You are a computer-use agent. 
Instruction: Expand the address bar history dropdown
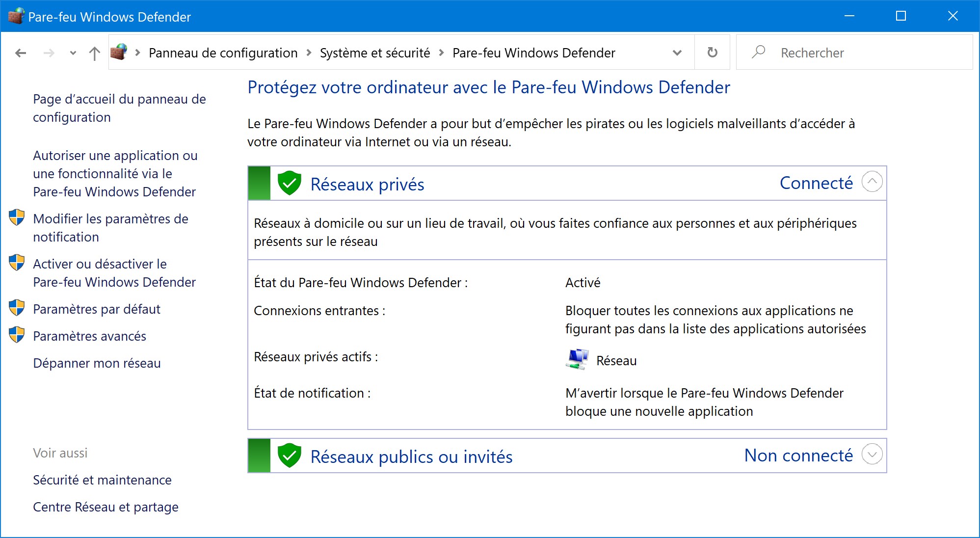point(677,53)
